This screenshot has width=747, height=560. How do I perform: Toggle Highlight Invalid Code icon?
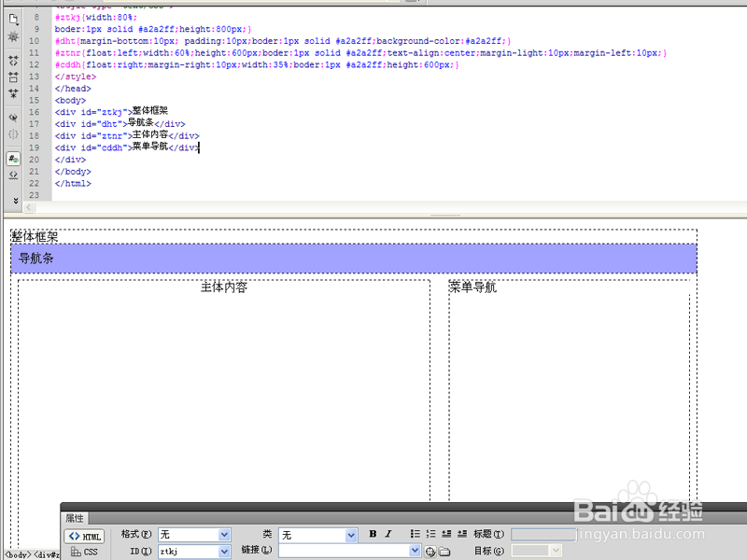[x=13, y=175]
